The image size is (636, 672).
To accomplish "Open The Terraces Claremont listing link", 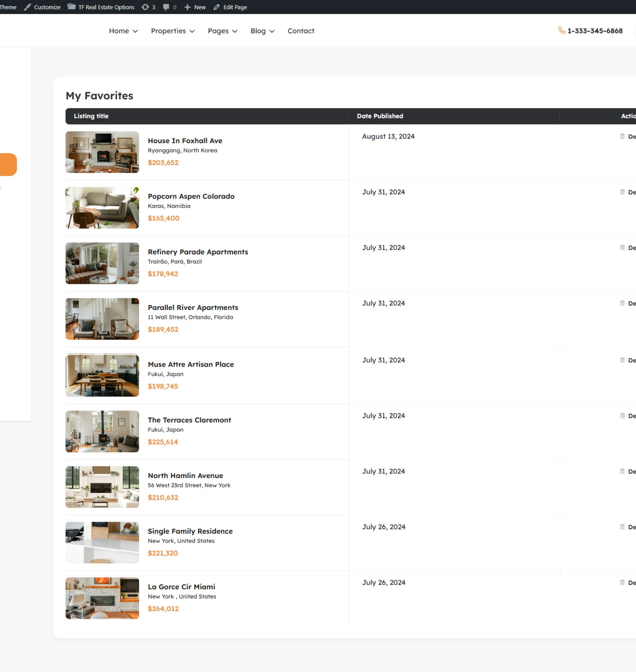I will 189,420.
